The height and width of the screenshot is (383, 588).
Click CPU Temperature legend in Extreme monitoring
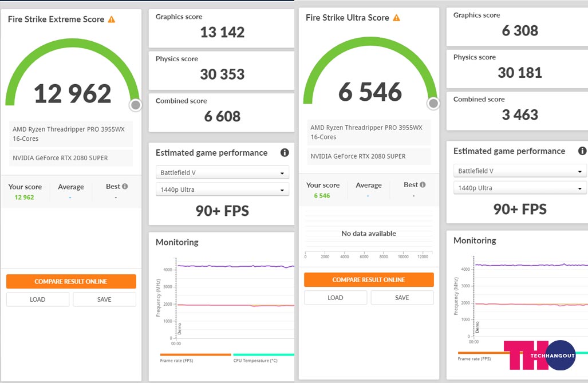(255, 361)
